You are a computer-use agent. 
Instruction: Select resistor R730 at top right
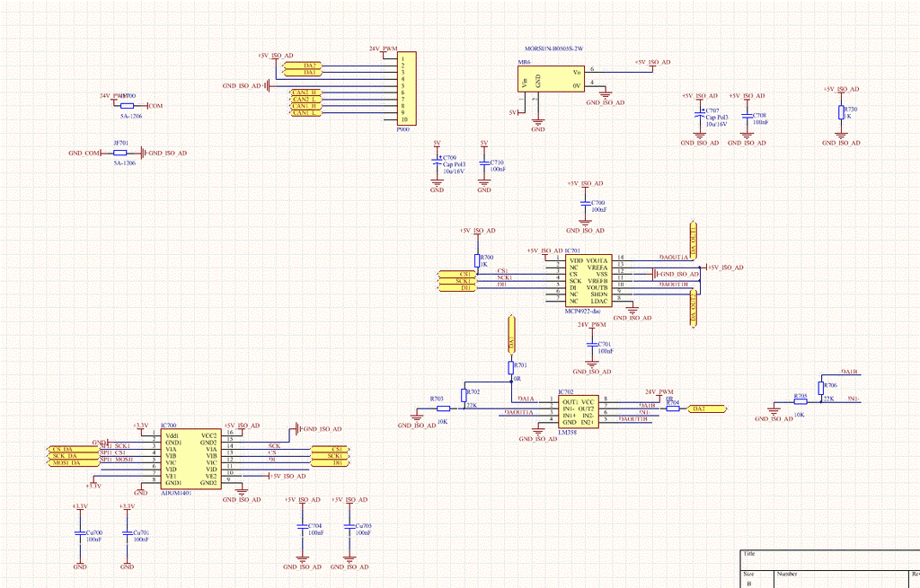[842, 113]
